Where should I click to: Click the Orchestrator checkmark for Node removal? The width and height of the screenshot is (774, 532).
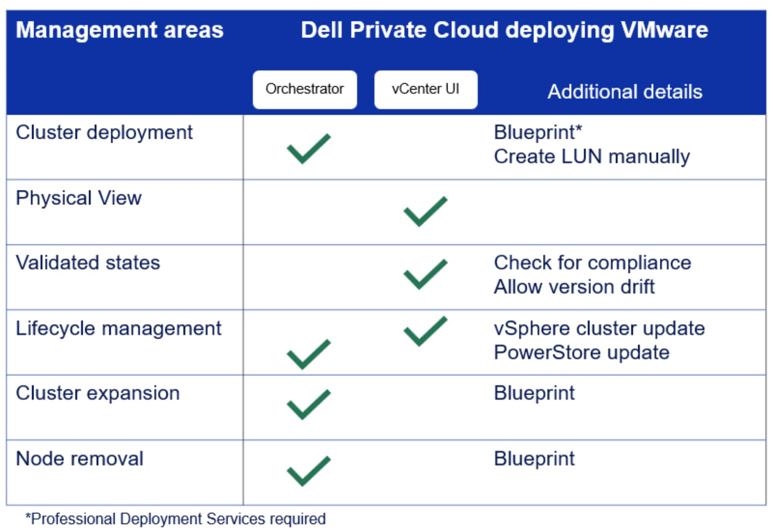309,471
